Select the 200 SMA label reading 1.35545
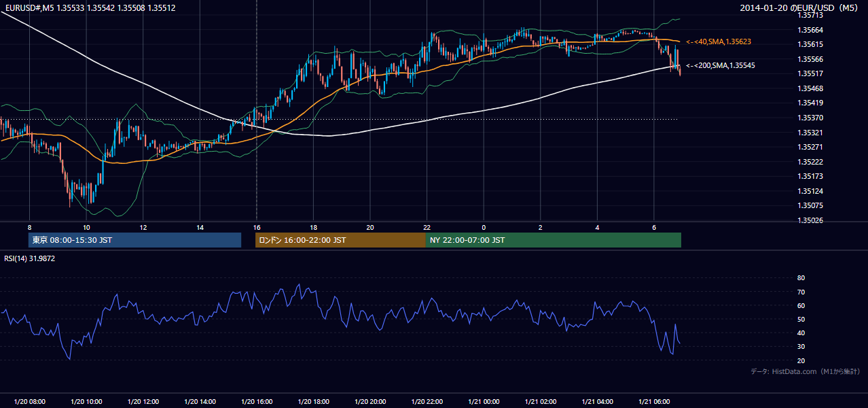 pyautogui.click(x=721, y=66)
